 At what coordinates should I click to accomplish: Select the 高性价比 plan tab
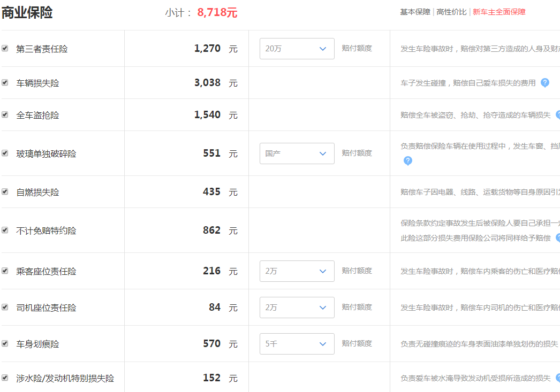coord(451,12)
